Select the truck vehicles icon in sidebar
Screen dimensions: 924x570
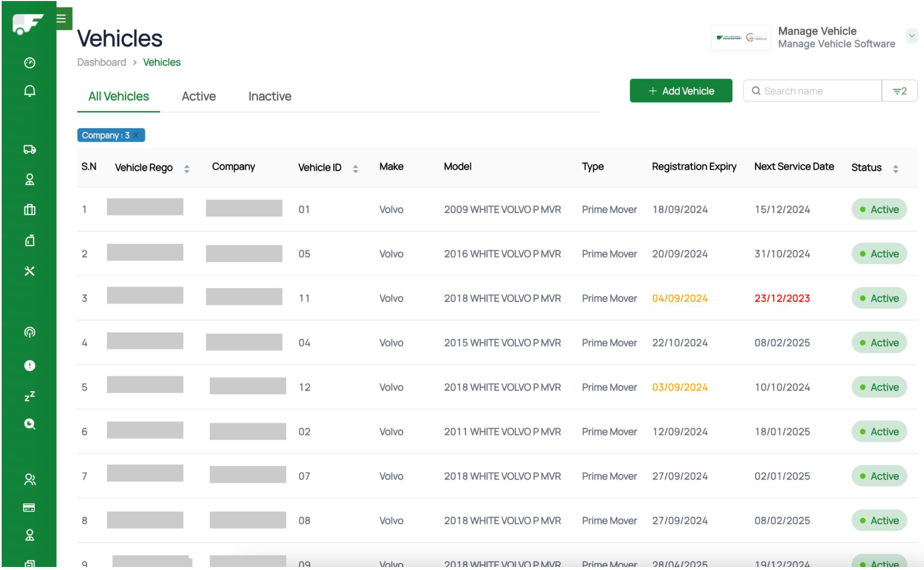click(30, 150)
